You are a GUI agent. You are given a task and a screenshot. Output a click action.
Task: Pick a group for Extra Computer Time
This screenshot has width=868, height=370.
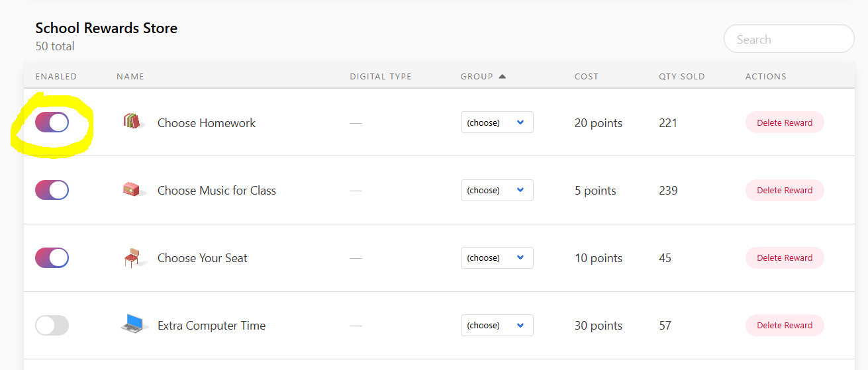coord(497,325)
